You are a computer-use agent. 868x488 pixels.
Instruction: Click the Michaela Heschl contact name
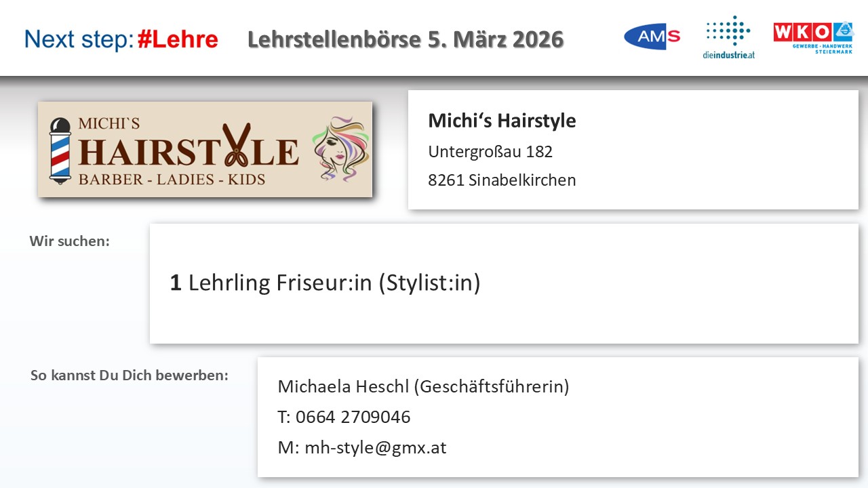tap(423, 386)
